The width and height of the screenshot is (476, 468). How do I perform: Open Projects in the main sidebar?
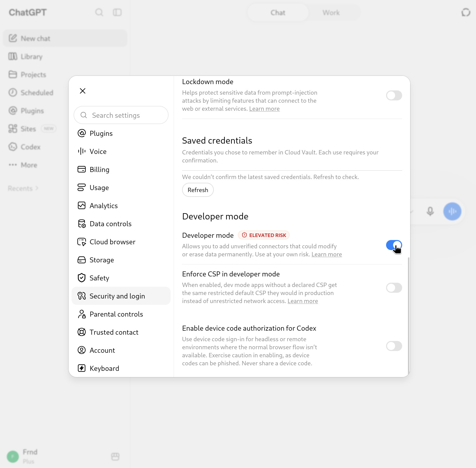[65, 75]
